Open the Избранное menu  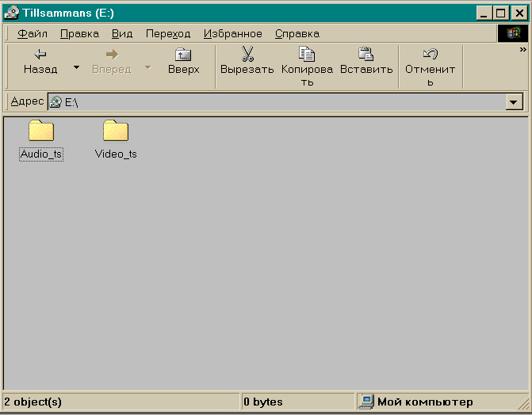pyautogui.click(x=232, y=34)
